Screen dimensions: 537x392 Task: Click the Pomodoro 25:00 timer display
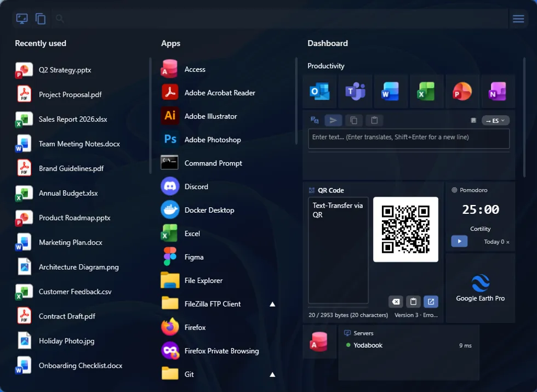pos(481,209)
